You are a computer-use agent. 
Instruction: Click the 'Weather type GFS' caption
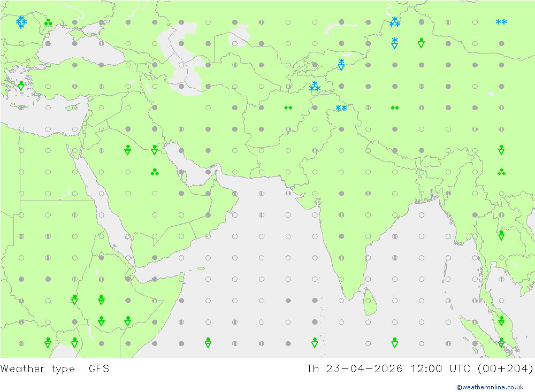pyautogui.click(x=55, y=369)
